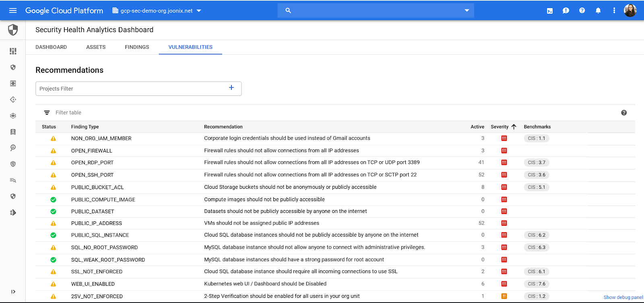The height and width of the screenshot is (303, 644).
Task: Add a project filter with plus
Action: tap(231, 88)
